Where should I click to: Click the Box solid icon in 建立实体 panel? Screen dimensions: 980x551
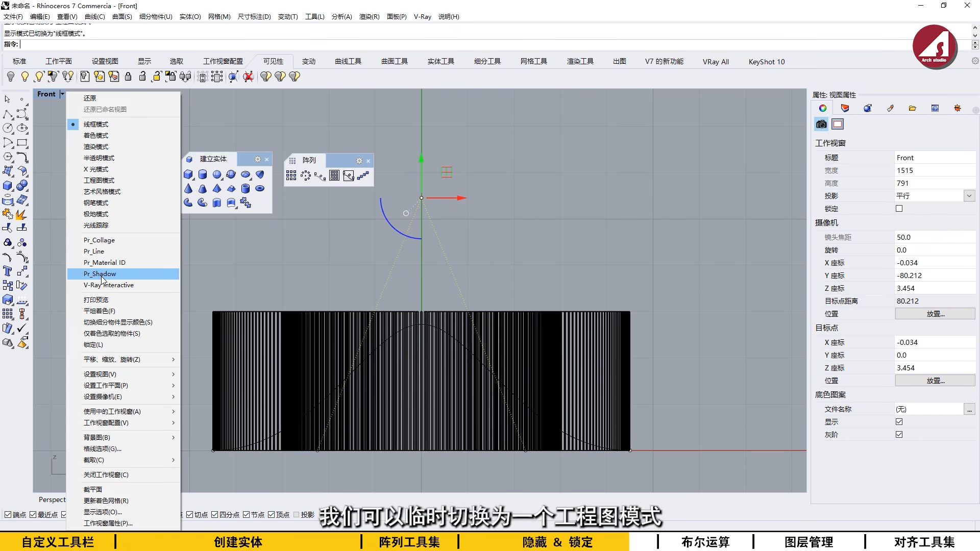188,174
